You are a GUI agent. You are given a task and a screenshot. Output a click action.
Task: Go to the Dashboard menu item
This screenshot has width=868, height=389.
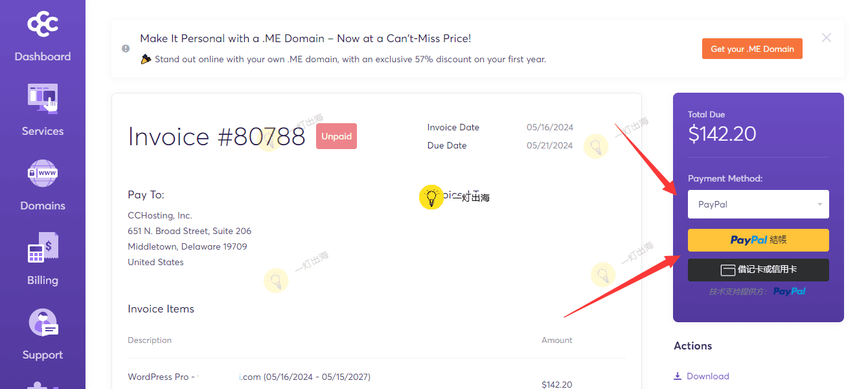click(x=43, y=56)
